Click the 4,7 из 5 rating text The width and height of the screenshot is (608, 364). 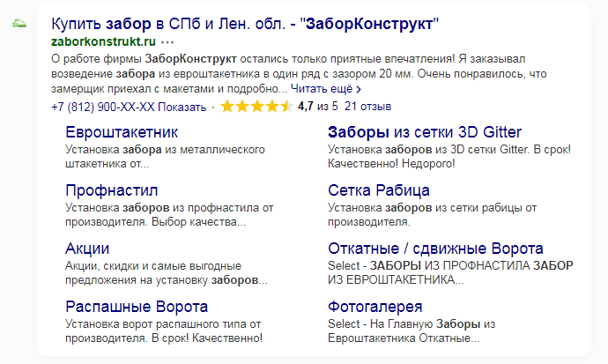(x=317, y=107)
